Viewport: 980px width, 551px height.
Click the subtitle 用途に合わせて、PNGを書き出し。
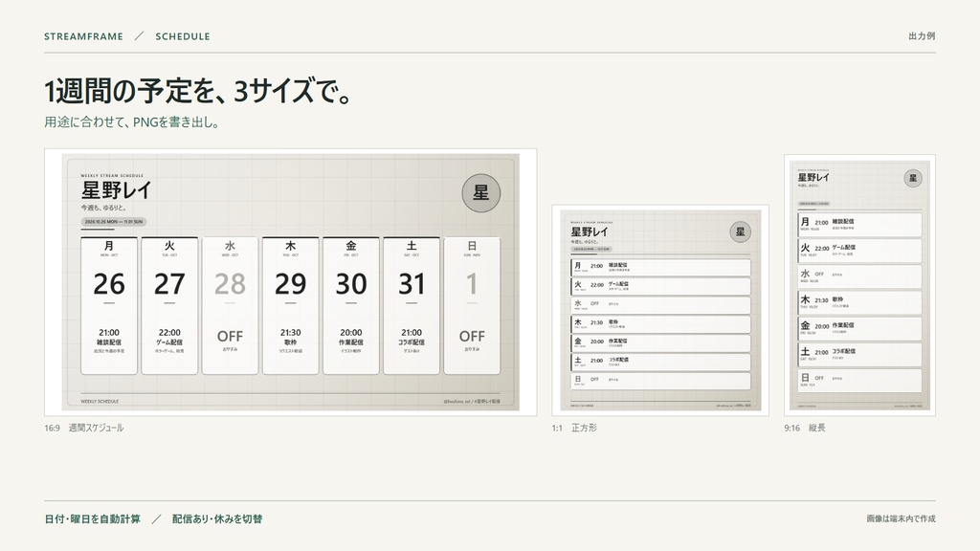tap(132, 122)
